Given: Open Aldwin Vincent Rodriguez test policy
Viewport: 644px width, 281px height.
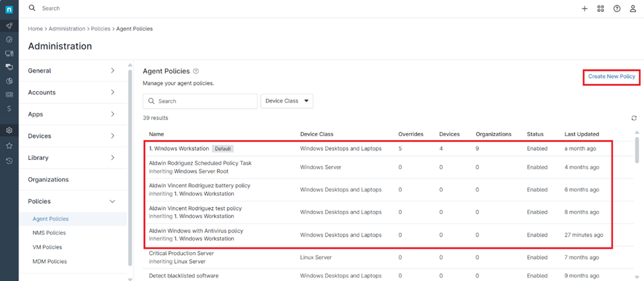Looking at the screenshot, I should [196, 208].
